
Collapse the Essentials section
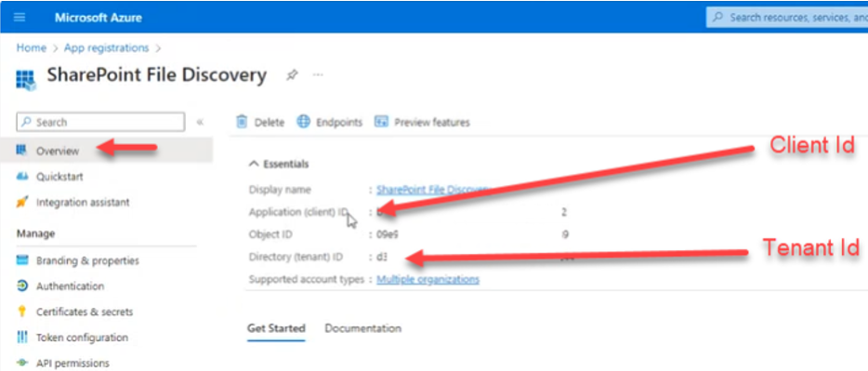[x=279, y=165]
